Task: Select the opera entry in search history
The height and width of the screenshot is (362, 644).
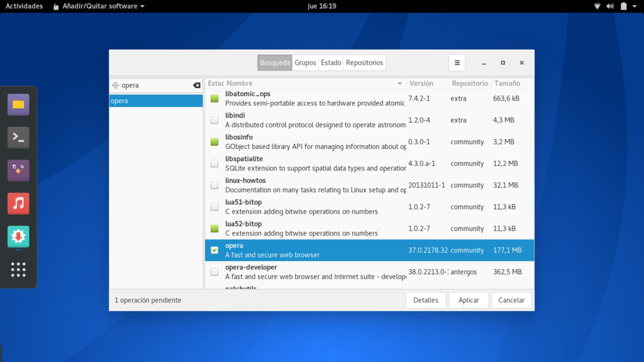Action: 156,101
